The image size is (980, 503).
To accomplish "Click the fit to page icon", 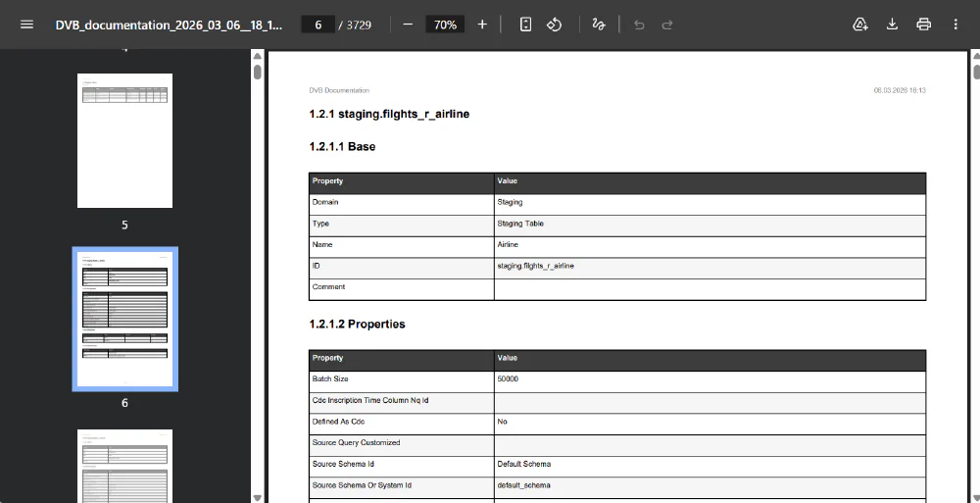I will [x=525, y=25].
